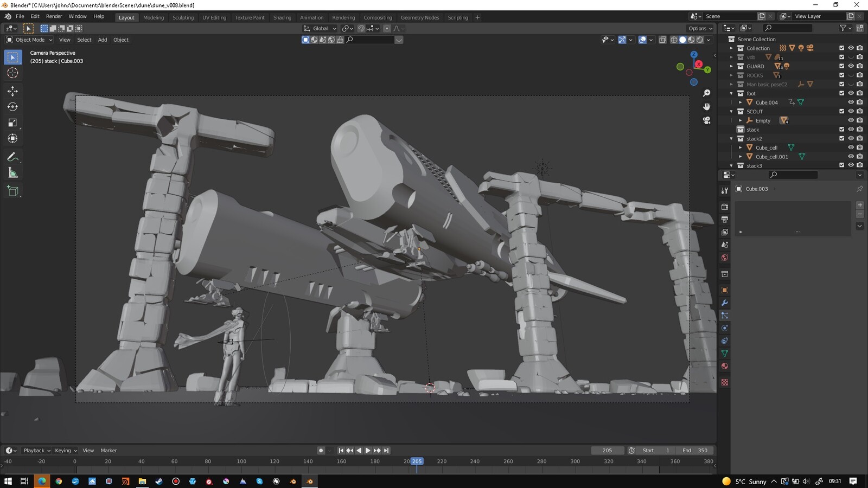Hide the Collection row in viewport

pyautogui.click(x=851, y=48)
